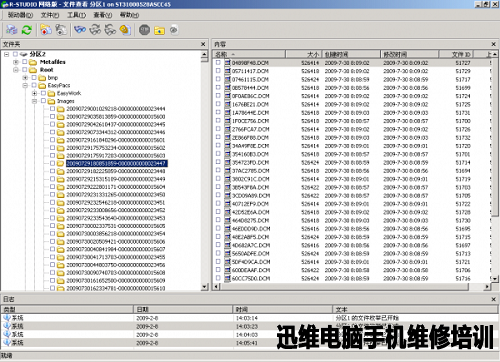500x362 pixels.
Task: Sort by the 文件 ID column header
Action: [x=456, y=54]
